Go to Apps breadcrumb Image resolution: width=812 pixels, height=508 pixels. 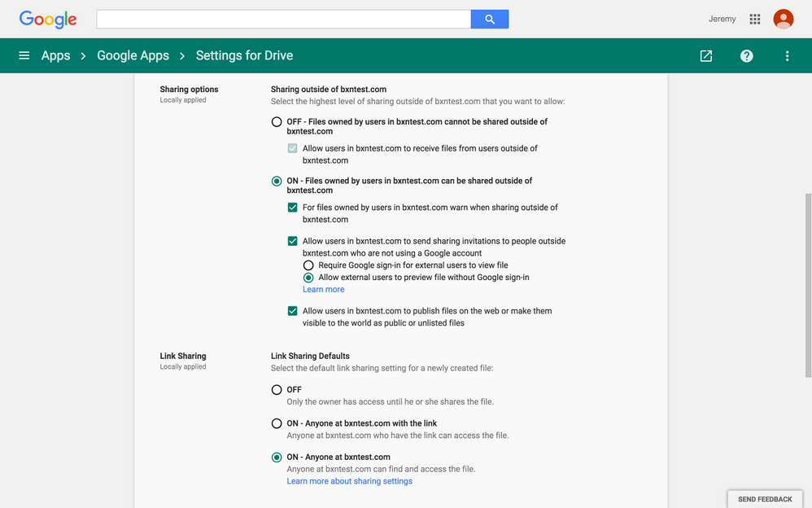[x=56, y=55]
